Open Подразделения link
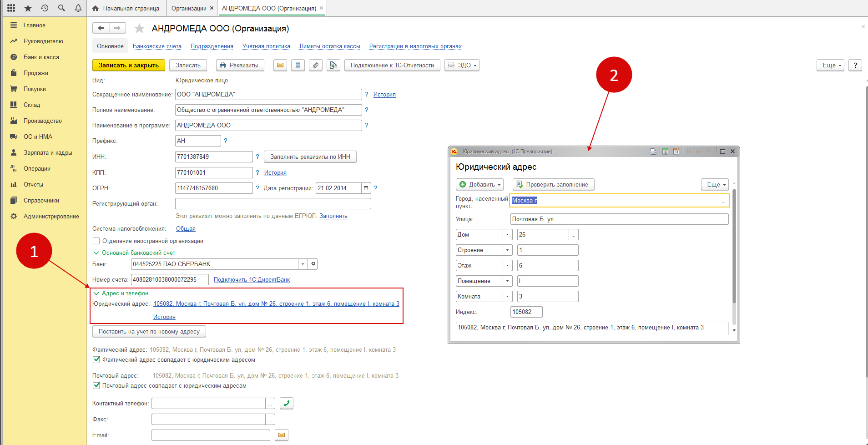 coord(212,46)
